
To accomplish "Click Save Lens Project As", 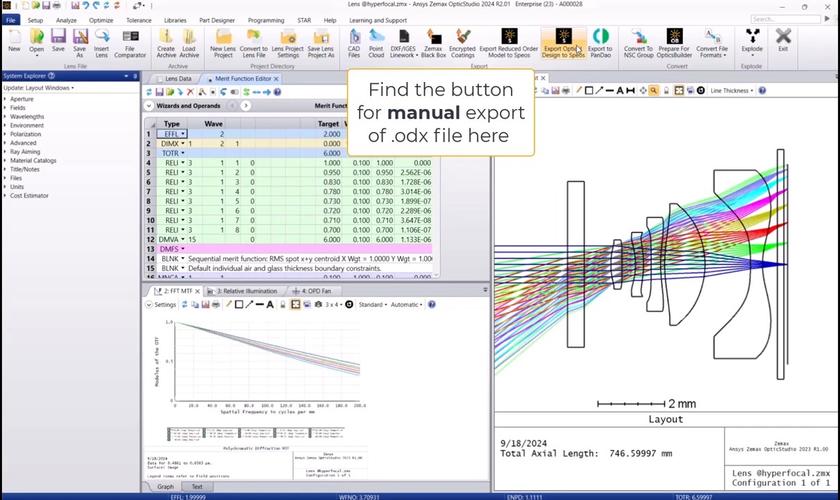I will pos(321,43).
